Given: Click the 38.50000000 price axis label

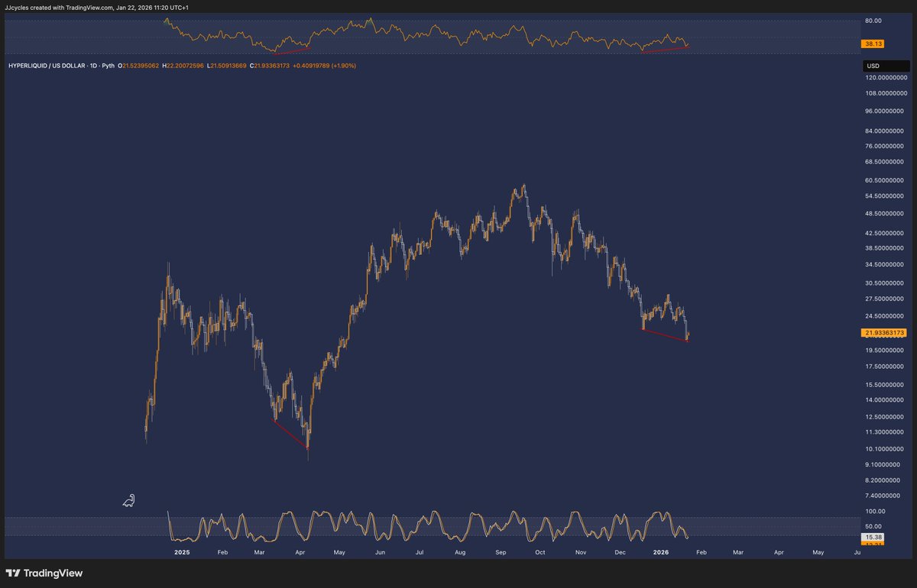Looking at the screenshot, I should 885,248.
